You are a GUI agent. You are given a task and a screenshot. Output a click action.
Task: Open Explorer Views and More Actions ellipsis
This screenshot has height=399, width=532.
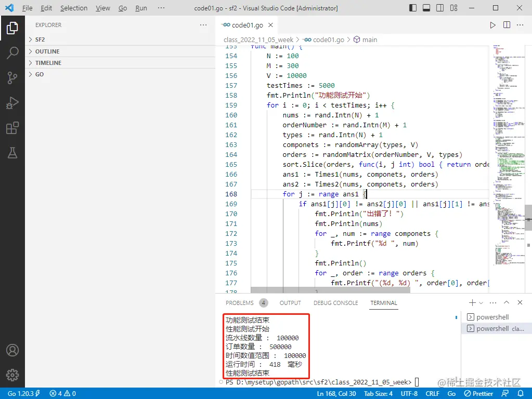(x=203, y=25)
